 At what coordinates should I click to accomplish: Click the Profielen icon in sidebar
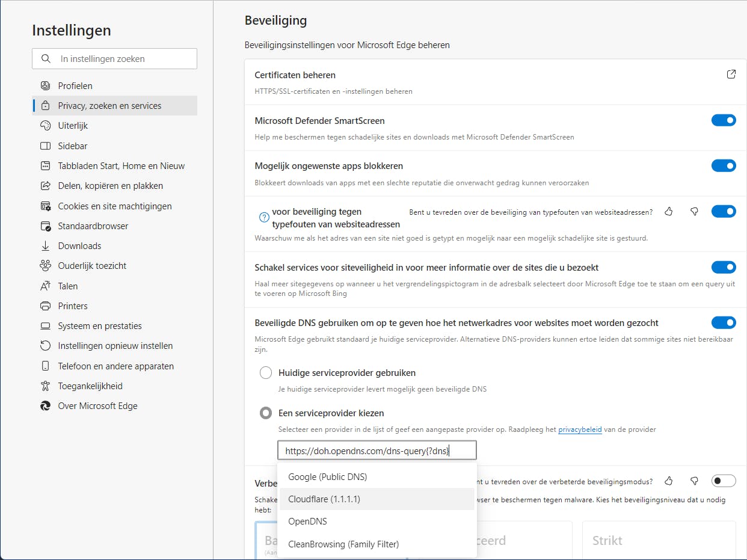[x=45, y=86]
